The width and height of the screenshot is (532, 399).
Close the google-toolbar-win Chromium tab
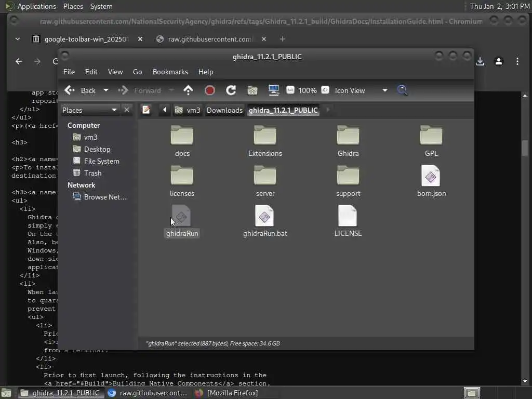coord(140,39)
